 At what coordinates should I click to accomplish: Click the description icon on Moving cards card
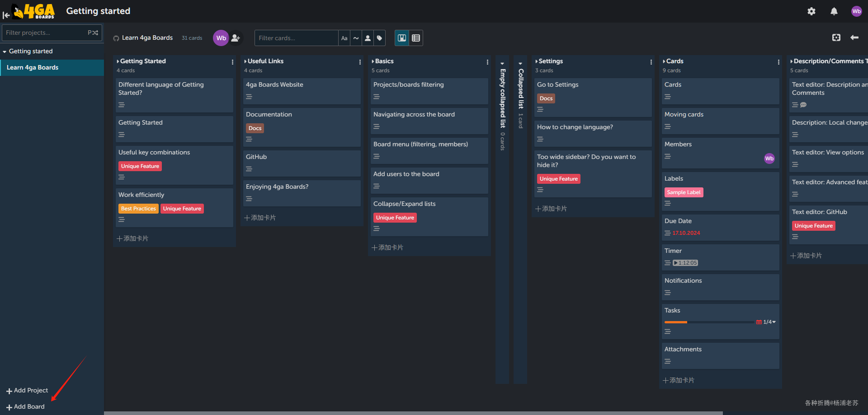tap(668, 126)
